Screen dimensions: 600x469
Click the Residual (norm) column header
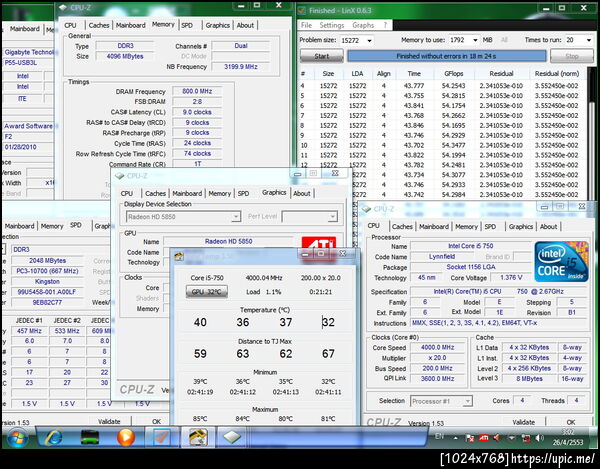point(556,73)
